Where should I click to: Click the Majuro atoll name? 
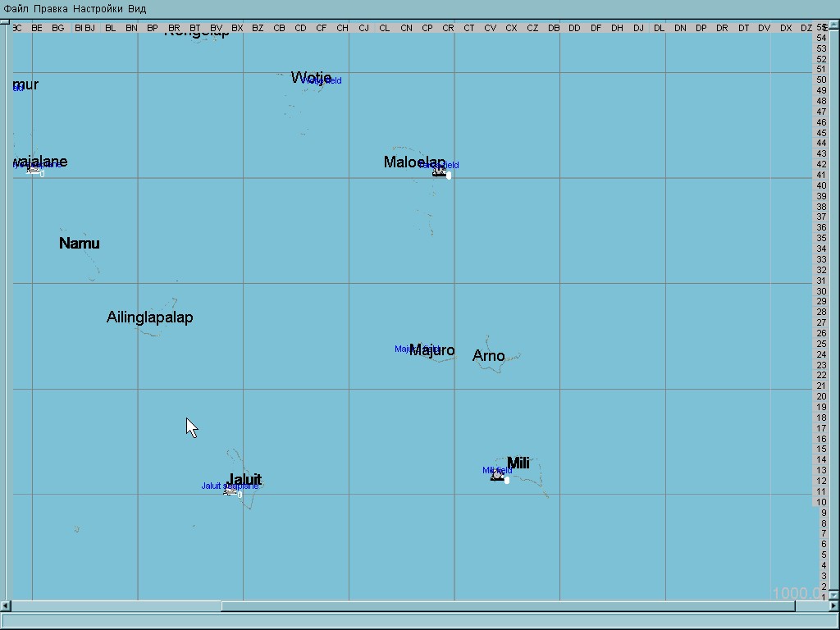[x=431, y=350]
